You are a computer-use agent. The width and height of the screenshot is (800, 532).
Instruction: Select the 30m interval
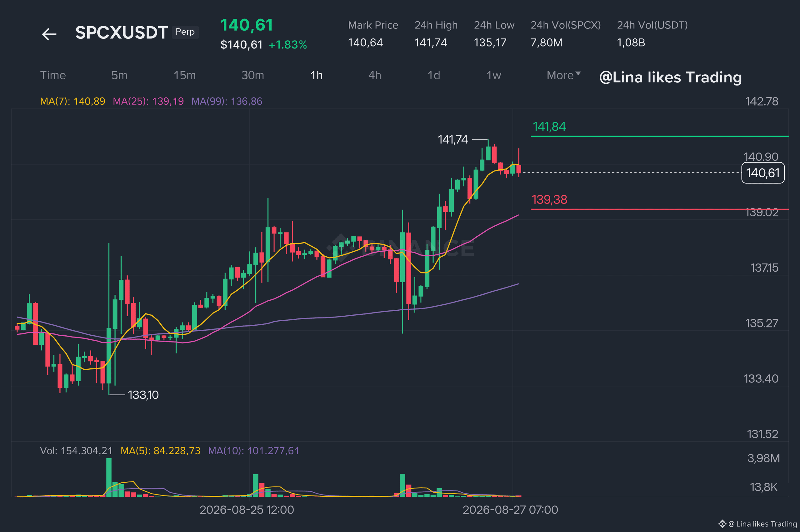[252, 75]
